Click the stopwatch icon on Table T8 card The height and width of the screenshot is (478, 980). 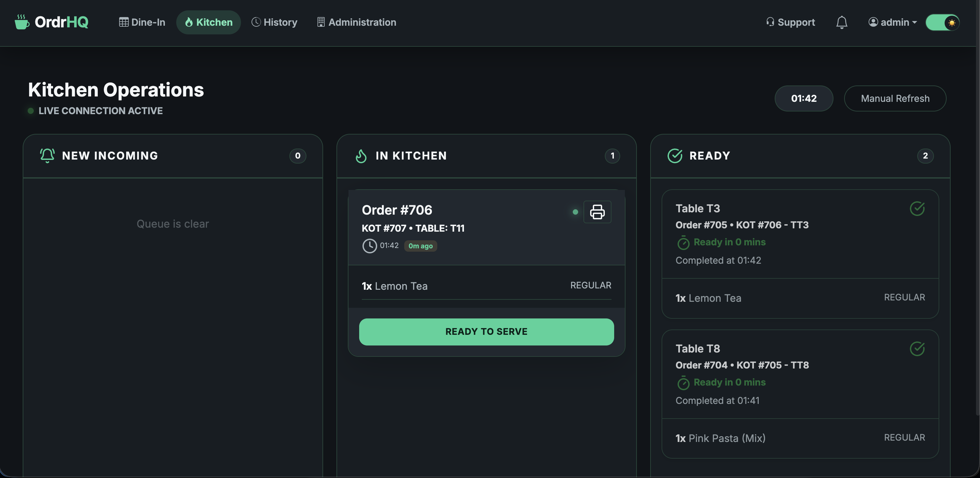pos(683,383)
